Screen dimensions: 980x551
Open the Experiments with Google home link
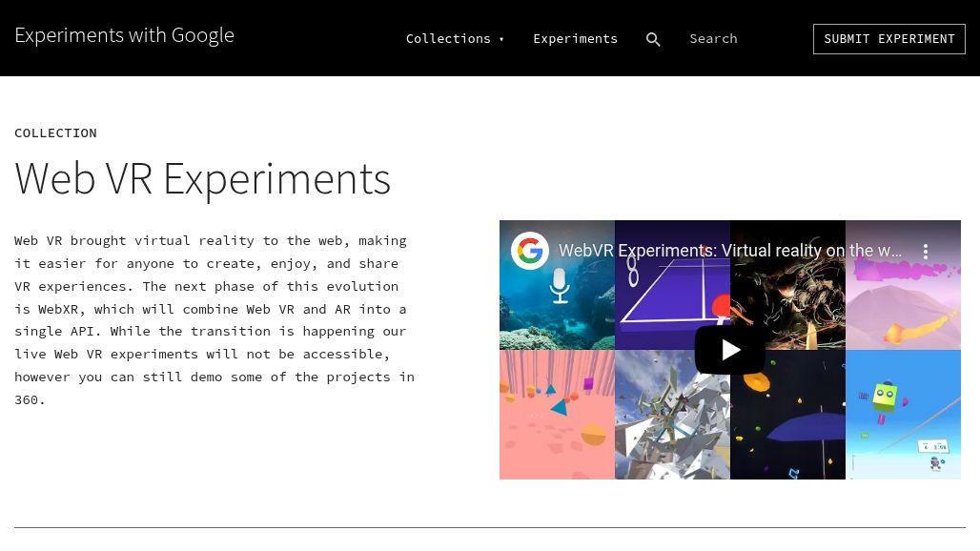point(124,35)
